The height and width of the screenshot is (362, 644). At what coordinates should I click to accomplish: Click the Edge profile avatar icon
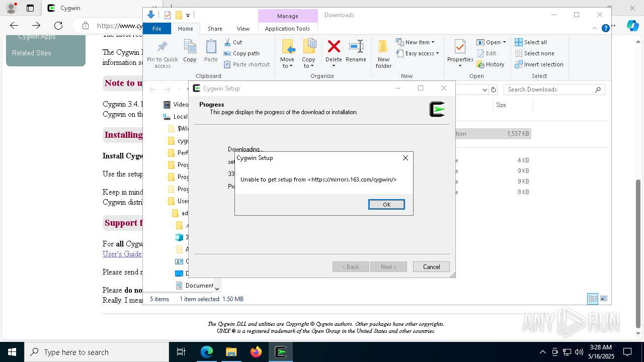click(11, 8)
